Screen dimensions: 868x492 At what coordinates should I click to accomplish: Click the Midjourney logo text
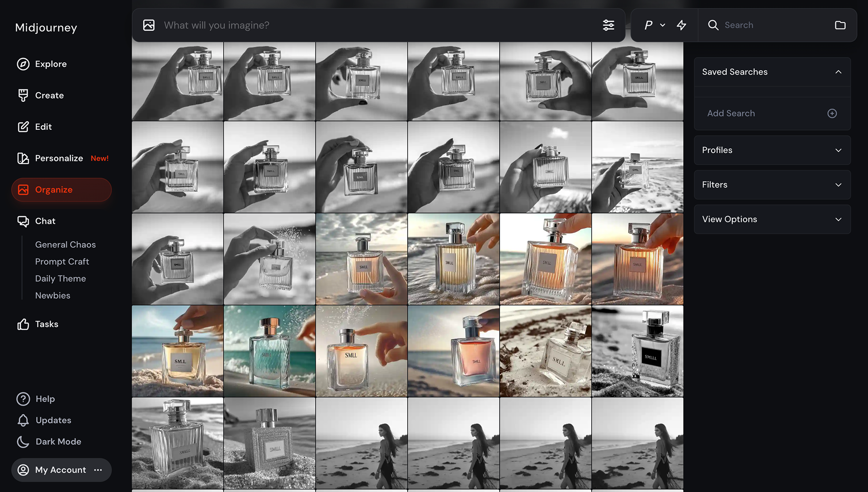point(46,28)
